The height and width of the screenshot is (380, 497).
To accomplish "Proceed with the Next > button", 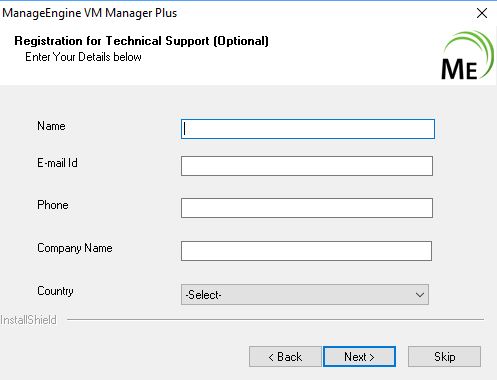I will click(x=359, y=357).
